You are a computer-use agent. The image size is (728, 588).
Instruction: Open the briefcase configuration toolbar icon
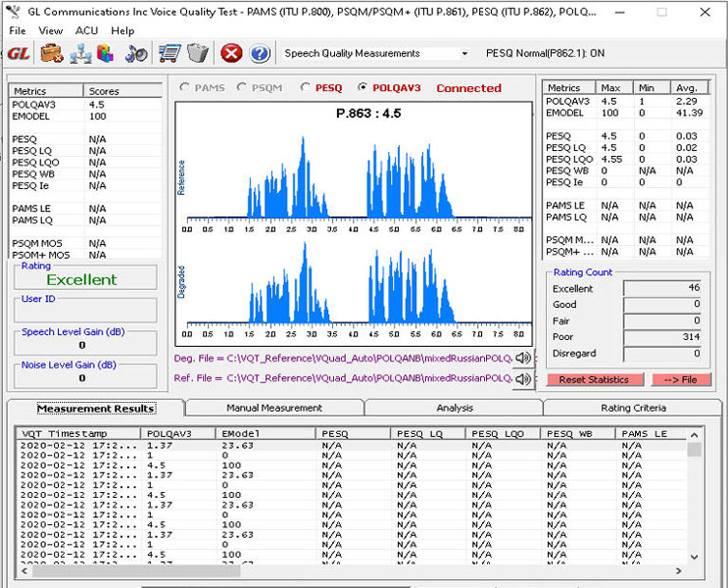(52, 54)
